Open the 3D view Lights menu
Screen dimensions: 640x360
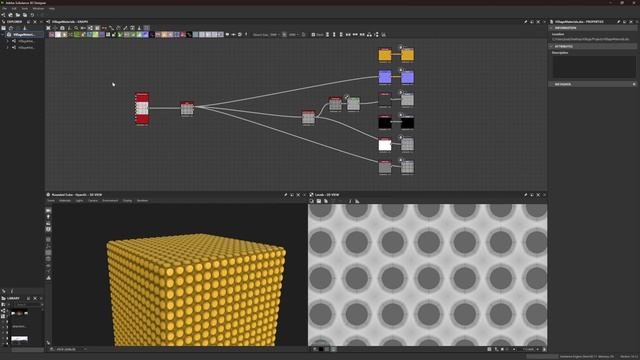click(x=80, y=201)
